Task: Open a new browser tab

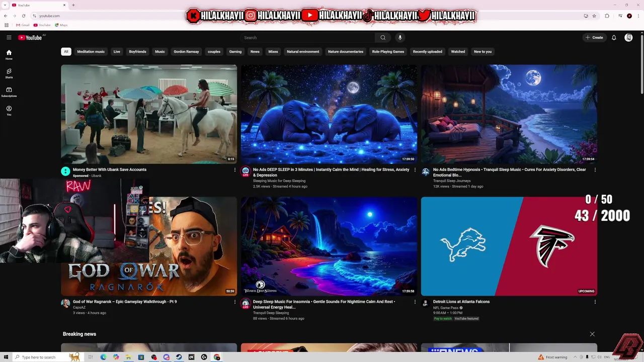Action: pyautogui.click(x=73, y=5)
